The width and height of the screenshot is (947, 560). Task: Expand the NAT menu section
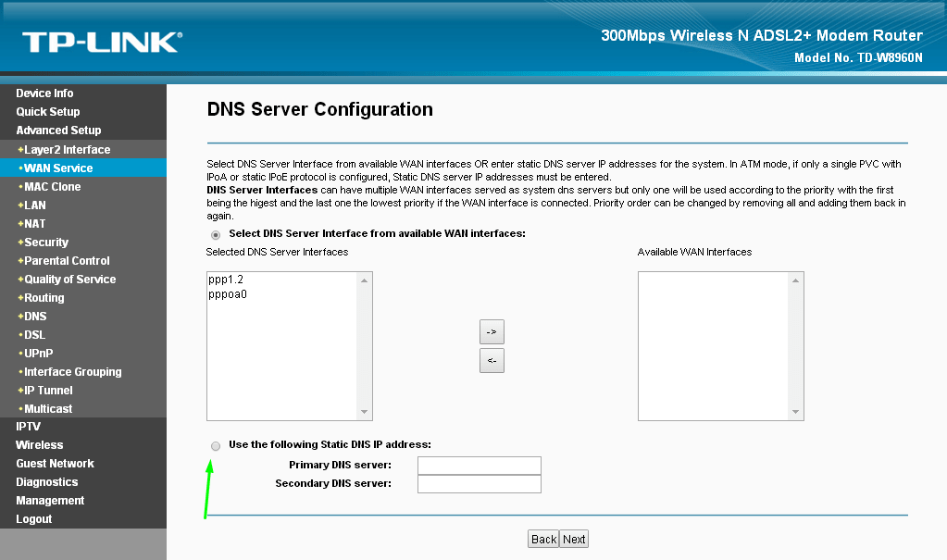[34, 223]
